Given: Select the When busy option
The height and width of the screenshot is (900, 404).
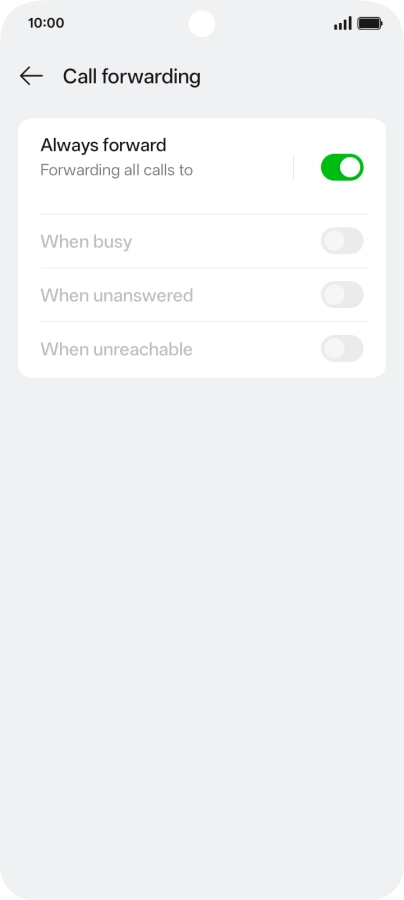Looking at the screenshot, I should point(202,241).
